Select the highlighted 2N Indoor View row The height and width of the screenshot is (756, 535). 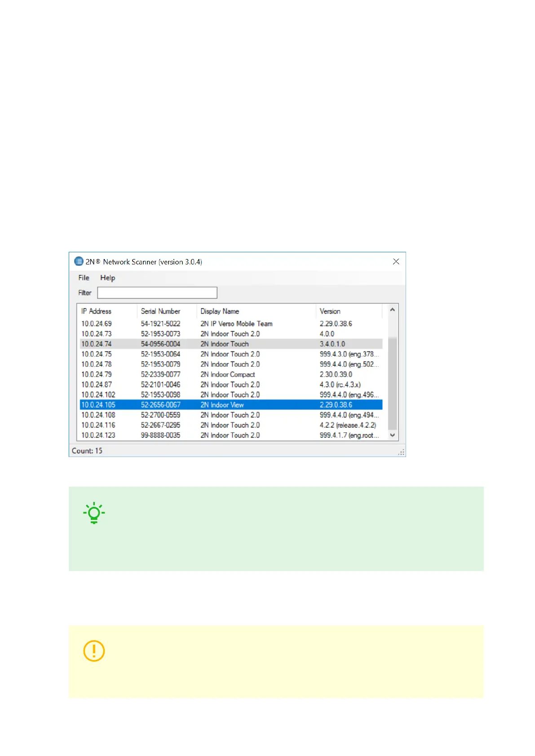pos(222,405)
